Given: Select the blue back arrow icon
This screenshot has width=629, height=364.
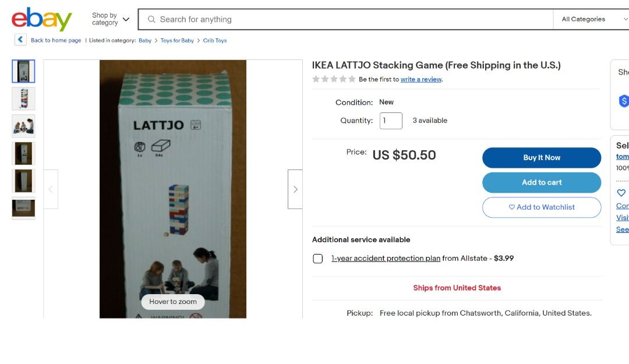Looking at the screenshot, I should point(20,39).
